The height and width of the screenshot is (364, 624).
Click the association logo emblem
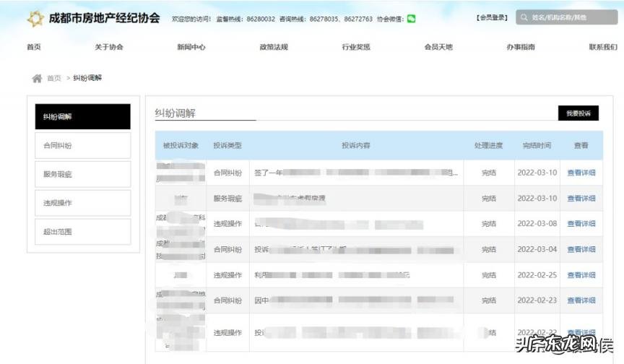click(x=35, y=18)
